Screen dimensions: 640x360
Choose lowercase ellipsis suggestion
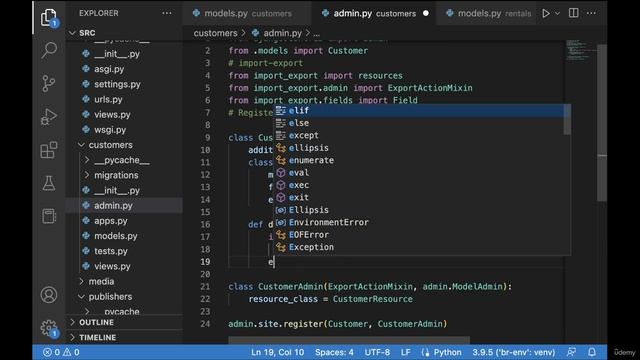pos(419,148)
